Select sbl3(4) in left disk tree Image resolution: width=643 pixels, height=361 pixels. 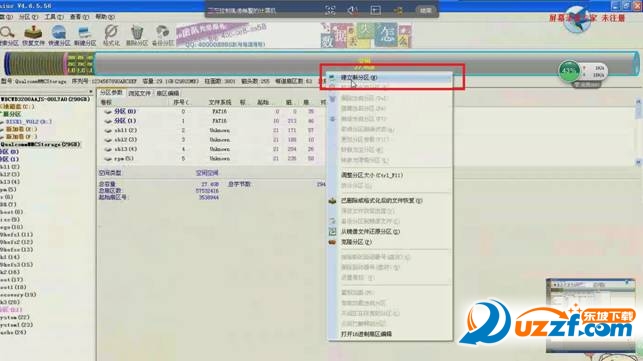[x=10, y=182]
